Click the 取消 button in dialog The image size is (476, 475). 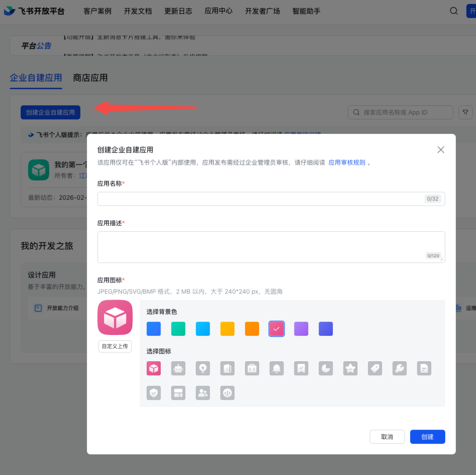coord(387,437)
